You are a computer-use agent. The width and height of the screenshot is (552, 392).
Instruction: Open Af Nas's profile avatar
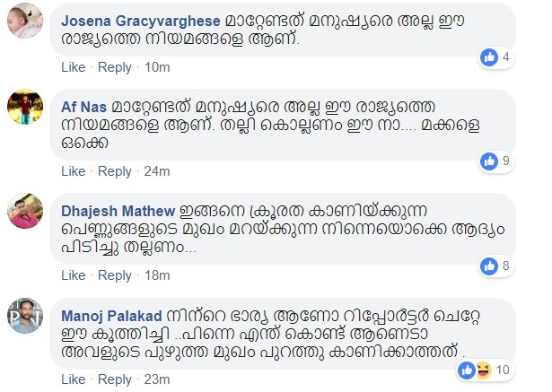pyautogui.click(x=25, y=107)
